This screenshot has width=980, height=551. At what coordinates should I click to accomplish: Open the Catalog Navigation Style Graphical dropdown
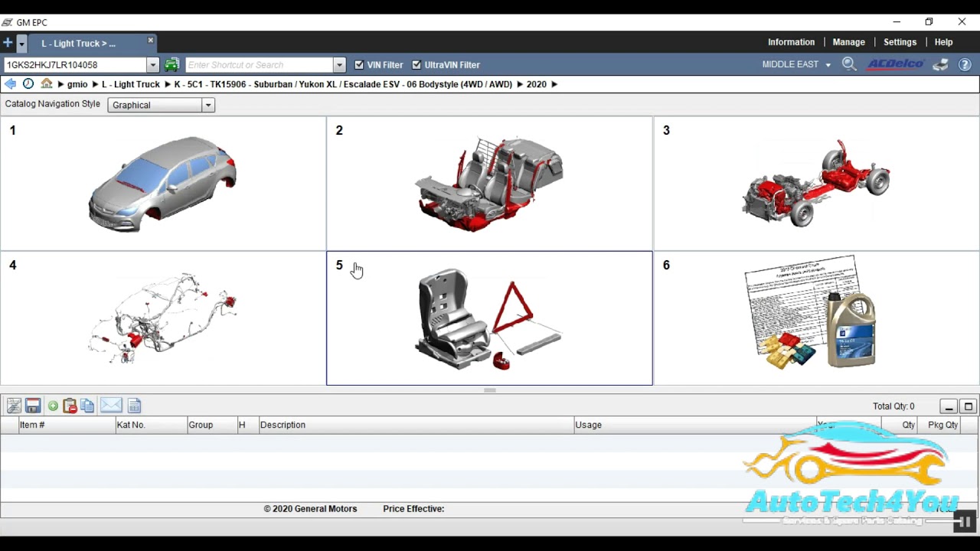point(162,105)
